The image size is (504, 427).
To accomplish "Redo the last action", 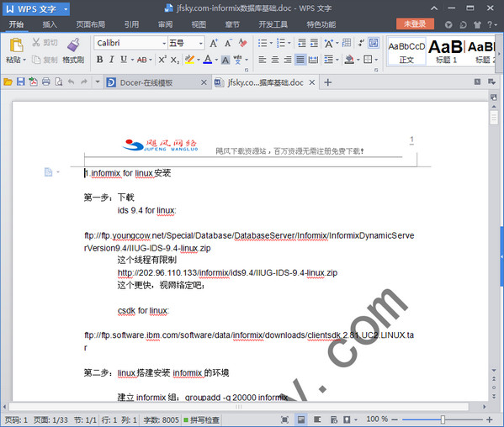I will coord(84,82).
